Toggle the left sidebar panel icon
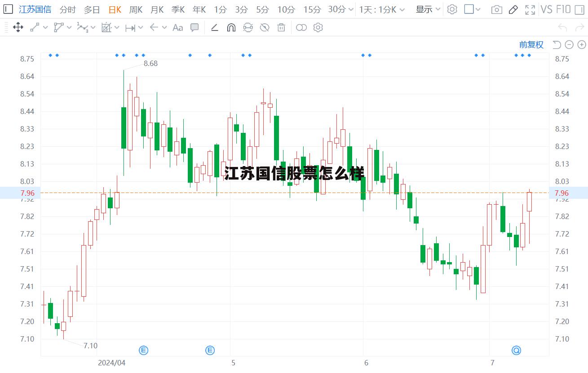The height and width of the screenshot is (373, 588). point(8,9)
